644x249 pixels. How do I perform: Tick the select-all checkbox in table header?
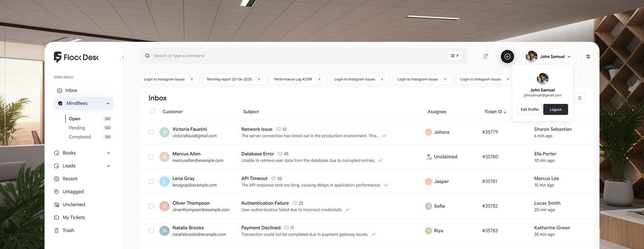152,111
